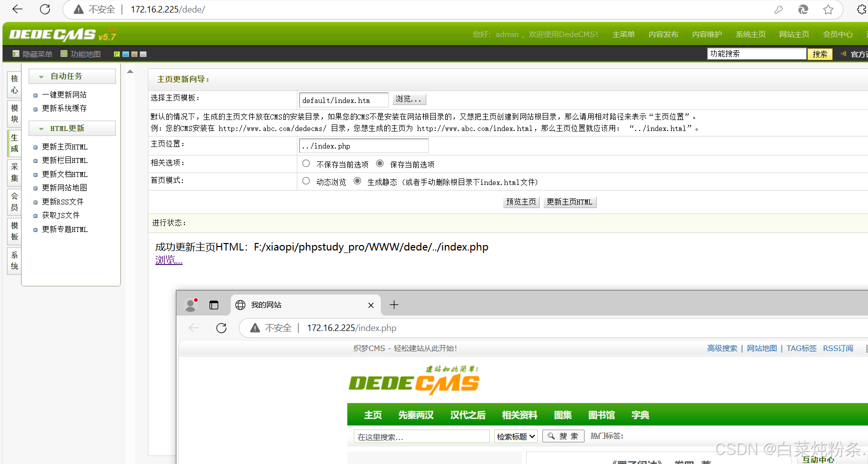
Task: Open 先秦两汉 in site navigation
Action: [x=416, y=415]
